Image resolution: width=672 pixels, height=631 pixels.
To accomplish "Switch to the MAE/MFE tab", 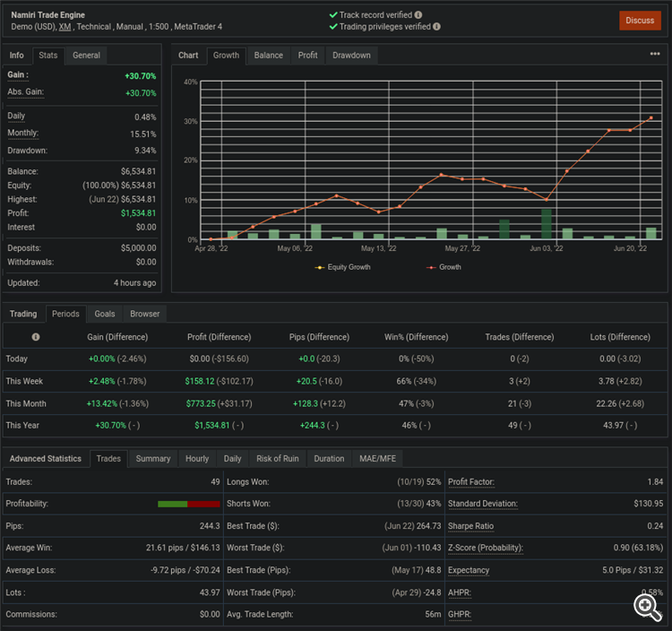I will coord(377,459).
